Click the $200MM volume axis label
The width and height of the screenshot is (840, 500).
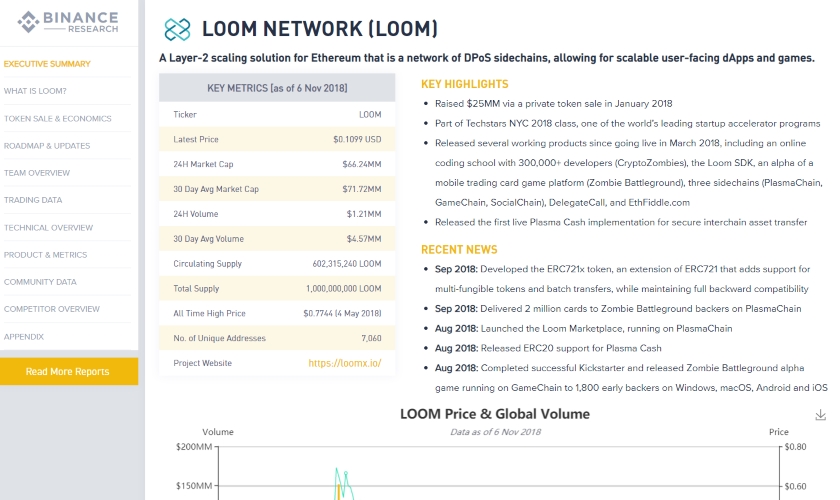click(x=194, y=446)
